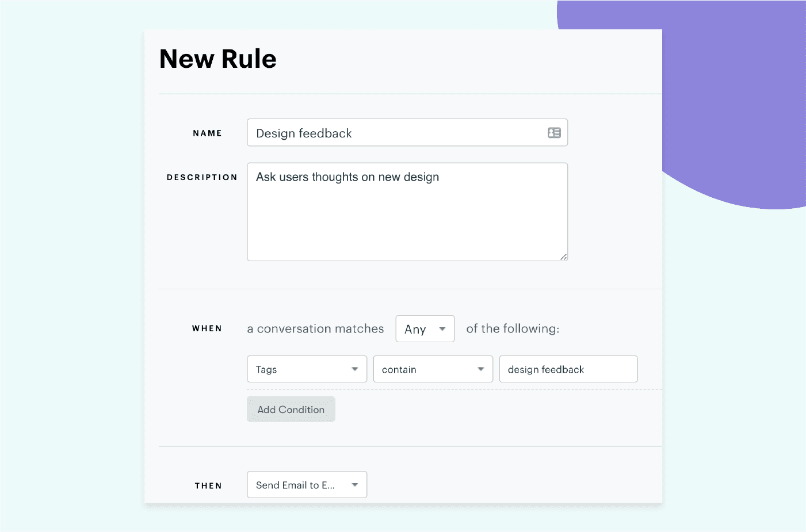Click the design feedback tag value field
This screenshot has height=532, width=806.
(x=568, y=369)
